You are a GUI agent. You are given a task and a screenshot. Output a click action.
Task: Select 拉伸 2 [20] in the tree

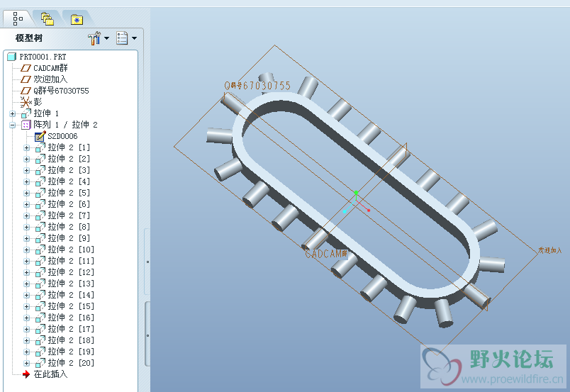point(69,363)
